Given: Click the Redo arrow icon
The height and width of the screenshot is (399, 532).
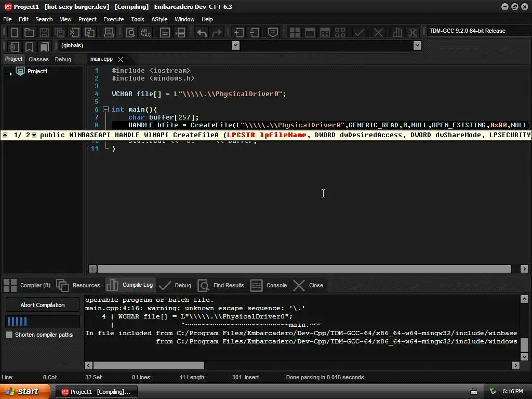Looking at the screenshot, I should pos(217,33).
